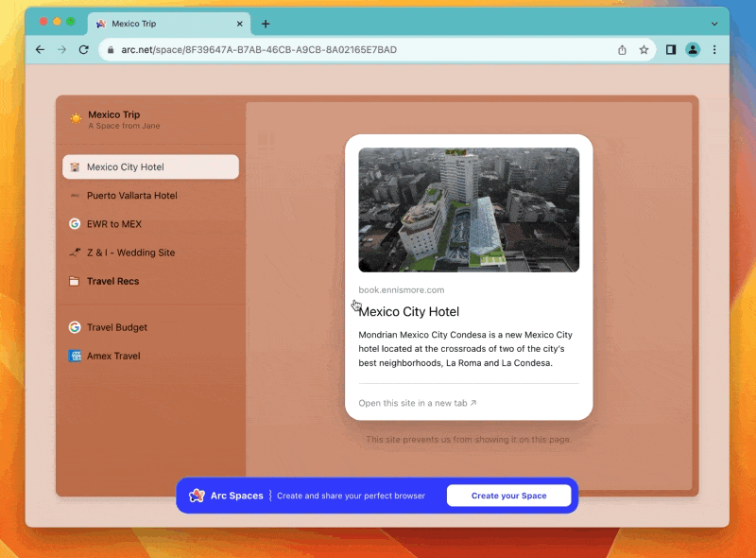756x558 pixels.
Task: Click the sun icon beside Mexico Trip
Action: [76, 119]
